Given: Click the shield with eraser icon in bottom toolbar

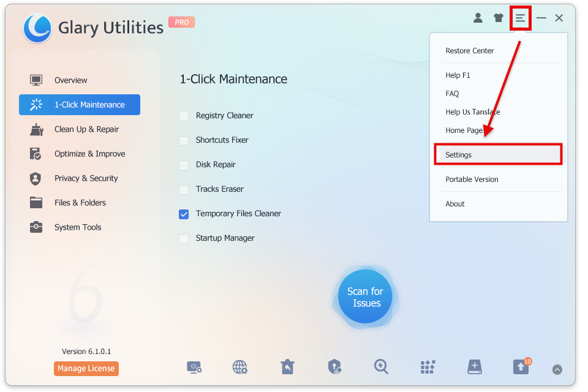Looking at the screenshot, I should [x=334, y=367].
